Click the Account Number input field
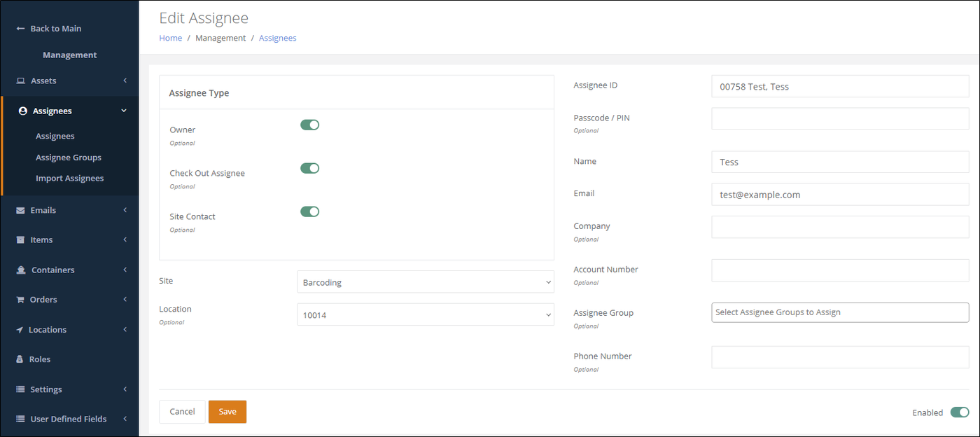The image size is (980, 437). (x=840, y=270)
